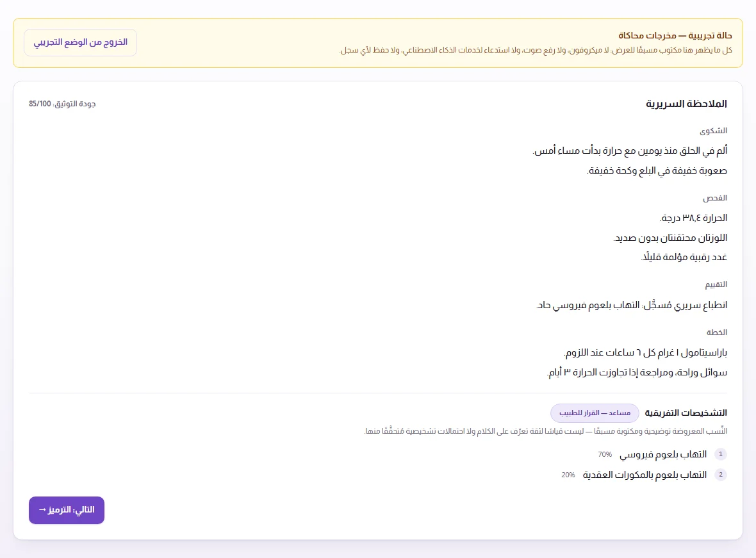Click the line ألم في الحلق منذ يومين
This screenshot has width=756, height=558.
point(630,151)
